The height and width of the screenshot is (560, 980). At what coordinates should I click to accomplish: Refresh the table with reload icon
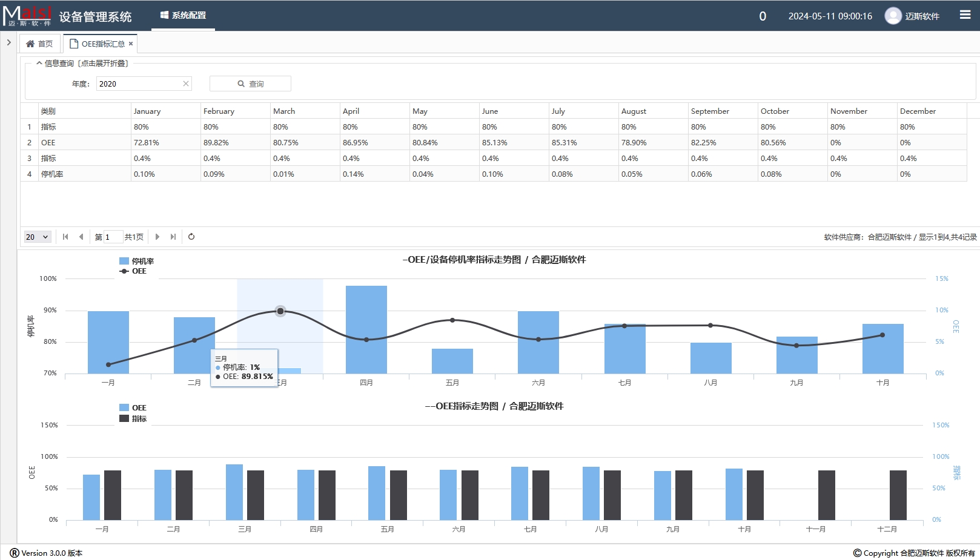coord(191,237)
